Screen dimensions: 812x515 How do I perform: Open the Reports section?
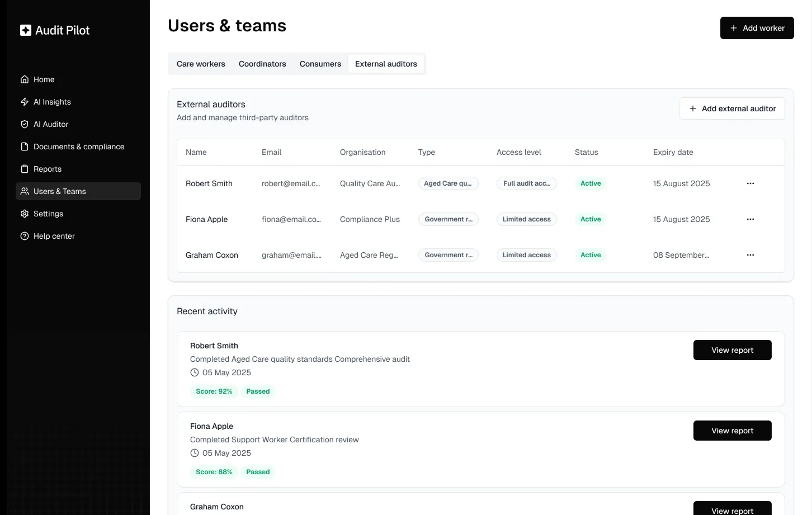78,169
